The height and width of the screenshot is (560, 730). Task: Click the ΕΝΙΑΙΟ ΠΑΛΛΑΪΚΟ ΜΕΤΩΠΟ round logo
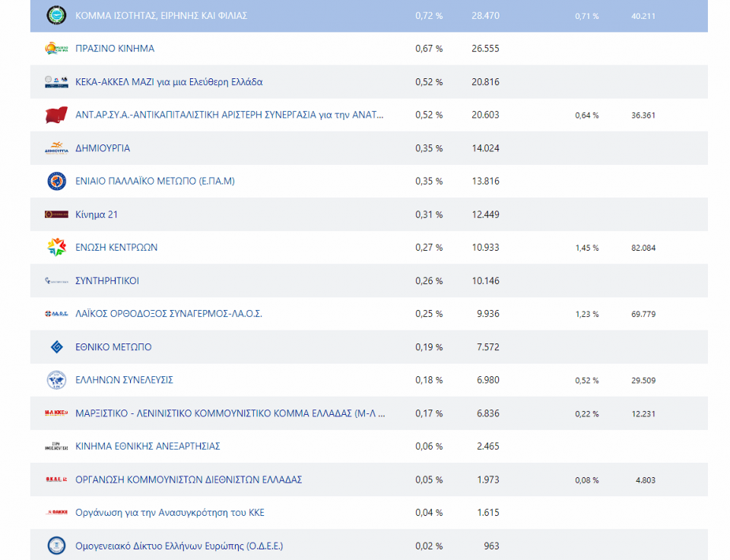pyautogui.click(x=57, y=181)
